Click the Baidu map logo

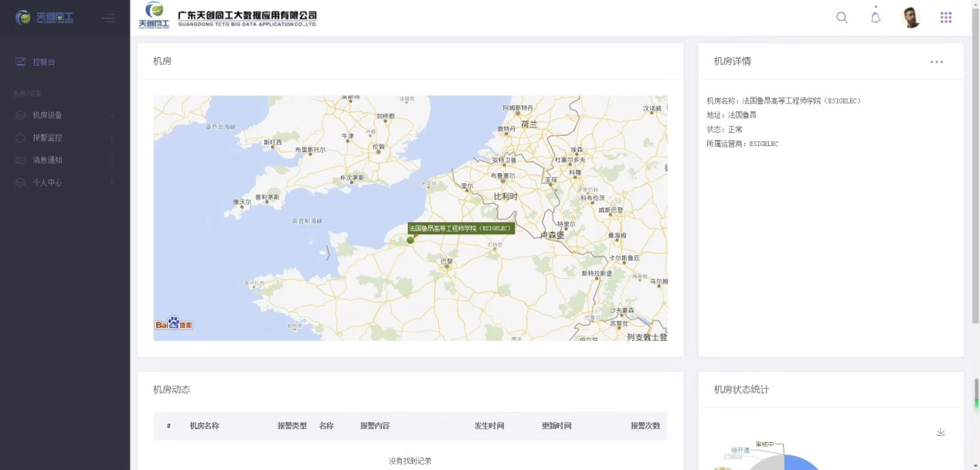click(174, 323)
